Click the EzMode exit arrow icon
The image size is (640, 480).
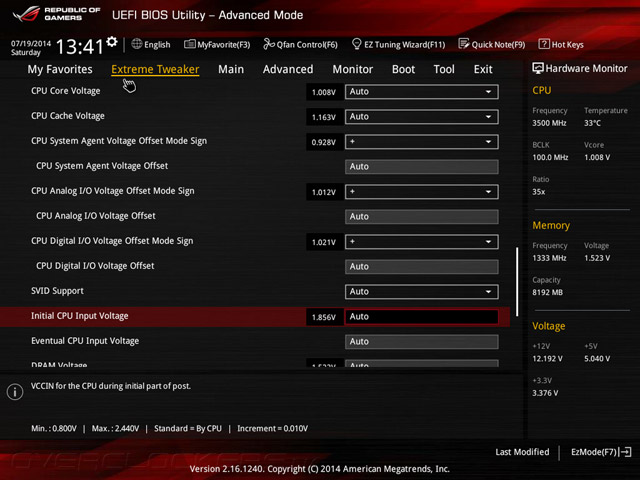point(626,452)
